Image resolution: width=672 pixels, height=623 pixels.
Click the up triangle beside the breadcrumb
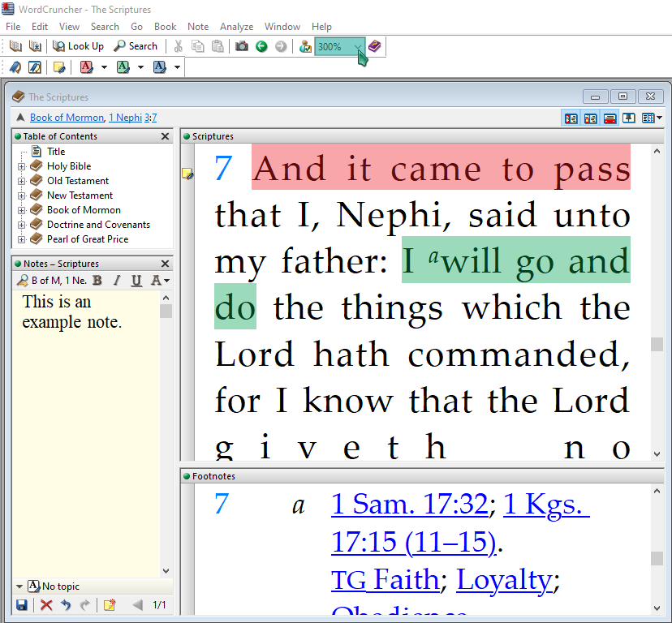(20, 117)
